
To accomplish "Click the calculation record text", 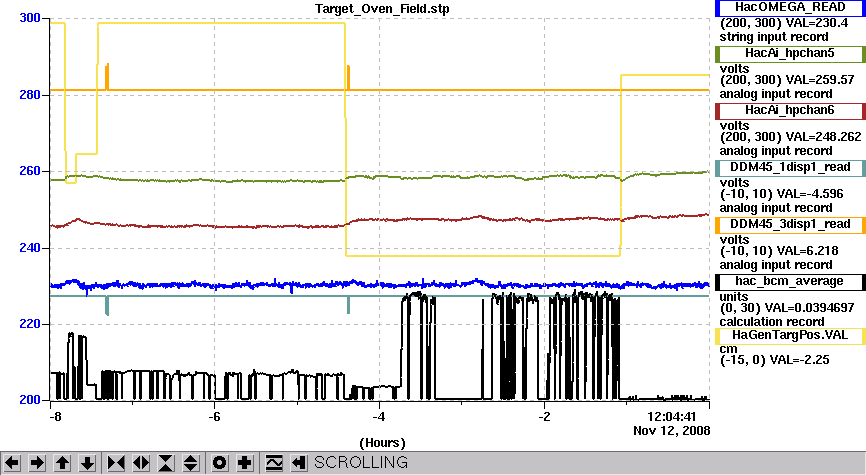I will [x=772, y=322].
